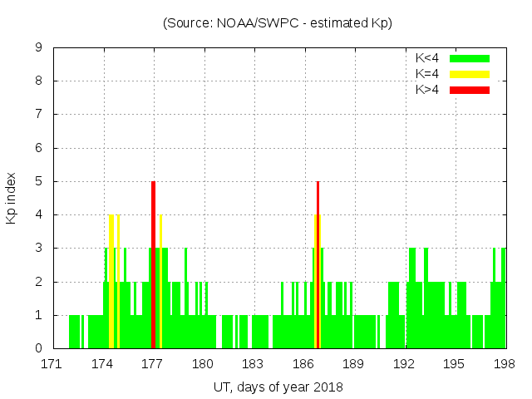This screenshot has height=399, width=532.
Task: Click x-axis tick label 198
Action: tap(505, 364)
